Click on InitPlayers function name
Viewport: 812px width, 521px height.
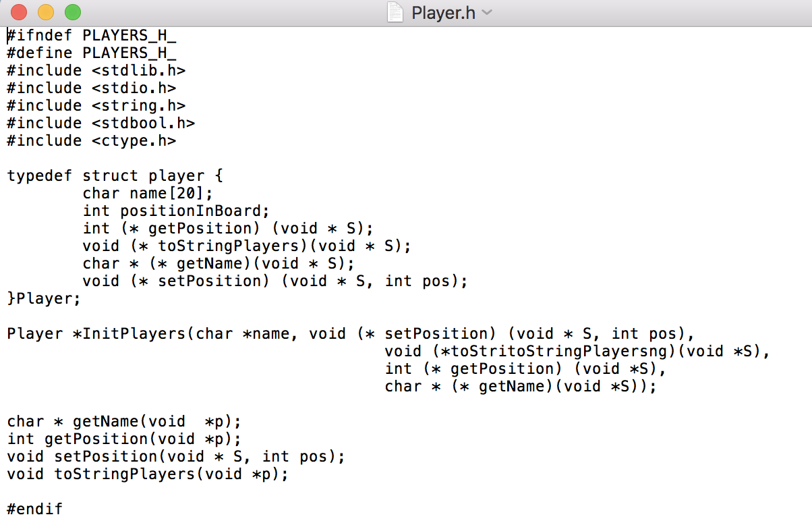pyautogui.click(x=139, y=333)
